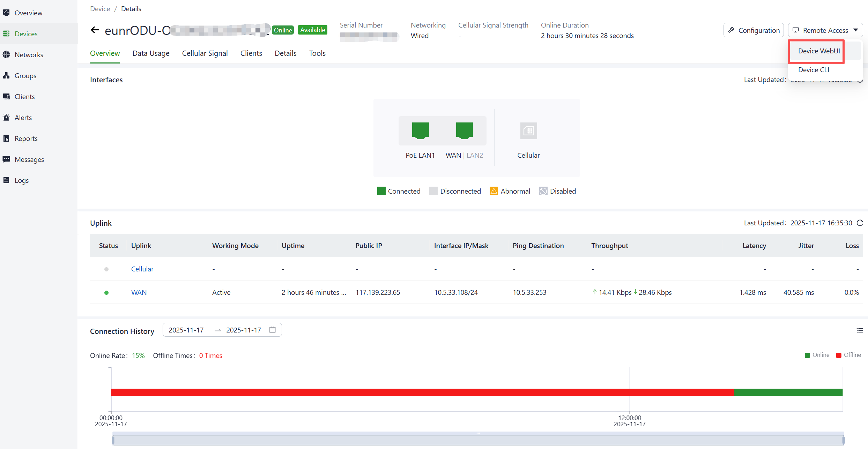
Task: Open the Connection History list view icon
Action: point(860,331)
